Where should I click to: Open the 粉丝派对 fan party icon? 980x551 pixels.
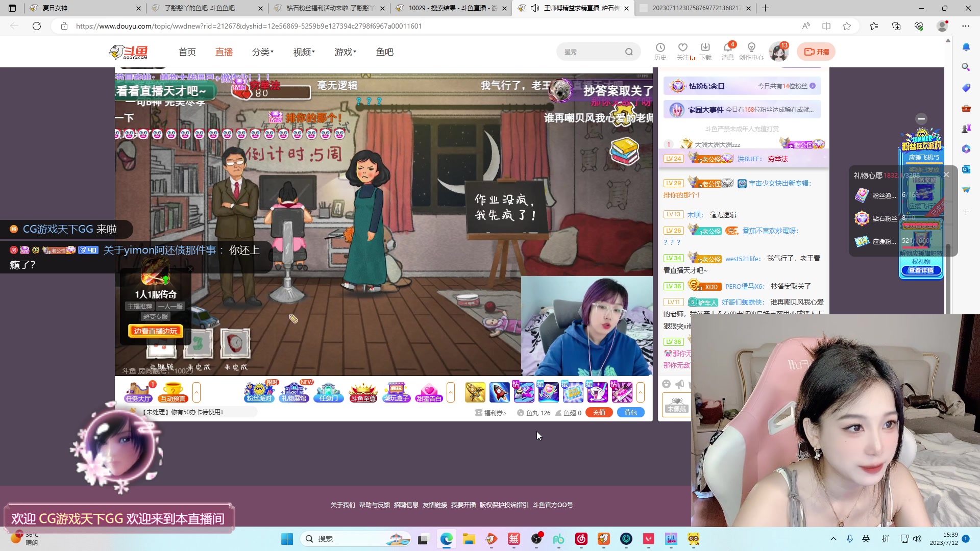pyautogui.click(x=259, y=392)
